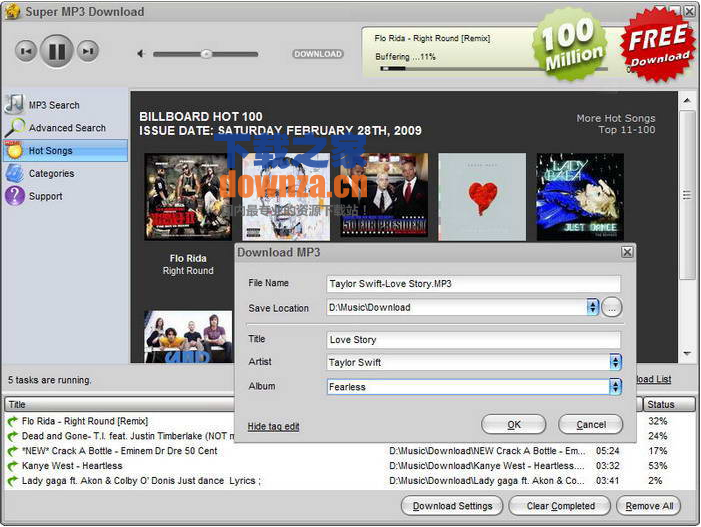Click the Remove All button
701x527 pixels.
click(649, 506)
